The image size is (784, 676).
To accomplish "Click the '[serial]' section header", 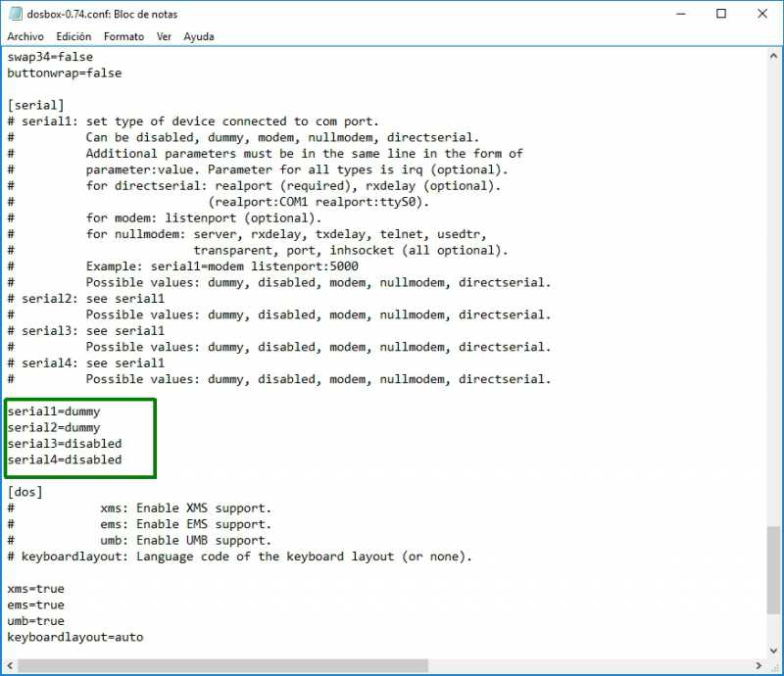I will point(35,105).
